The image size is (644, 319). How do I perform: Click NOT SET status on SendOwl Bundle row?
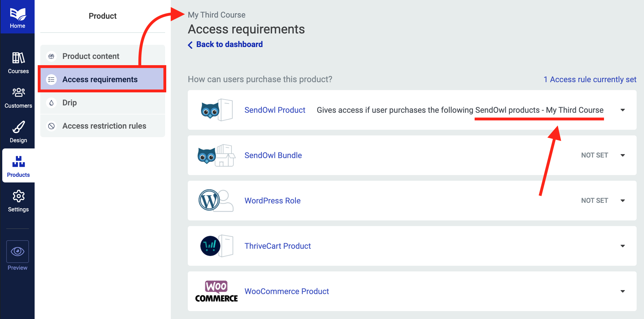[594, 155]
